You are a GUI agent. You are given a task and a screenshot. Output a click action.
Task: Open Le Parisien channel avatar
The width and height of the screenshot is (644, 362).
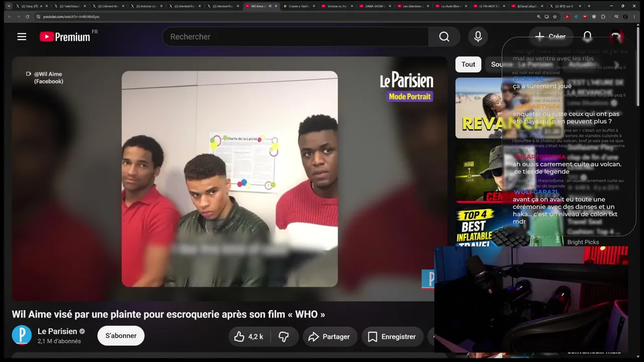22,335
